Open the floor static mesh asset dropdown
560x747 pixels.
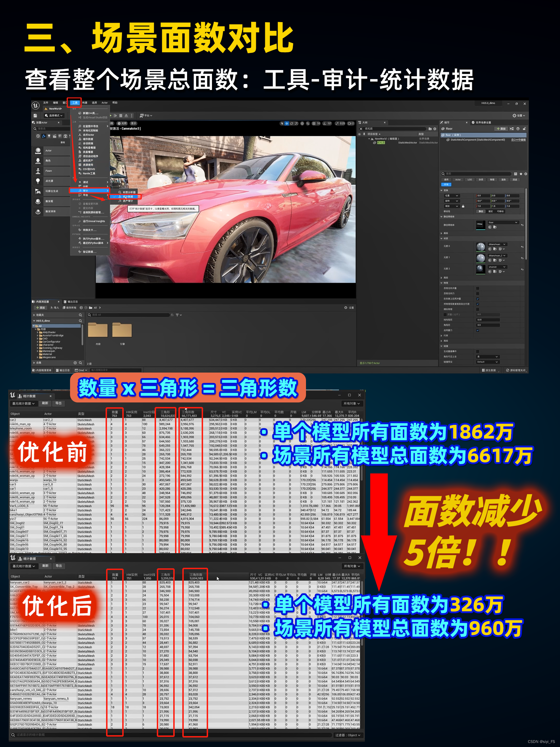point(503,223)
